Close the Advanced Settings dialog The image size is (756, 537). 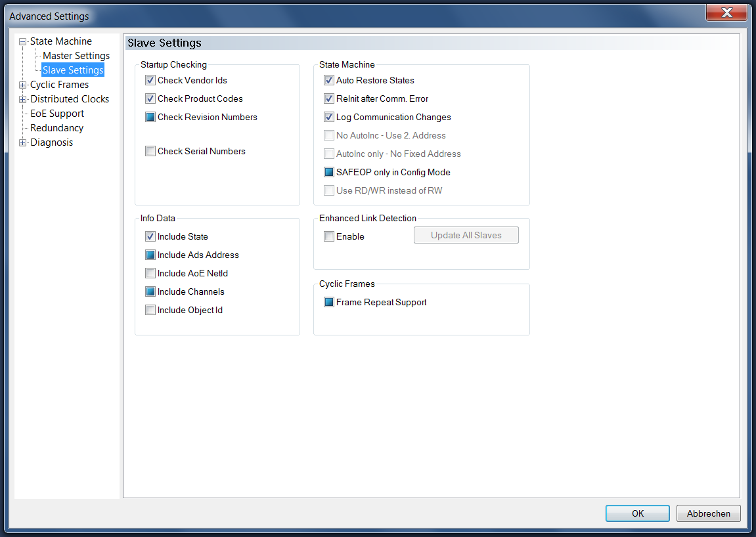pyautogui.click(x=726, y=12)
